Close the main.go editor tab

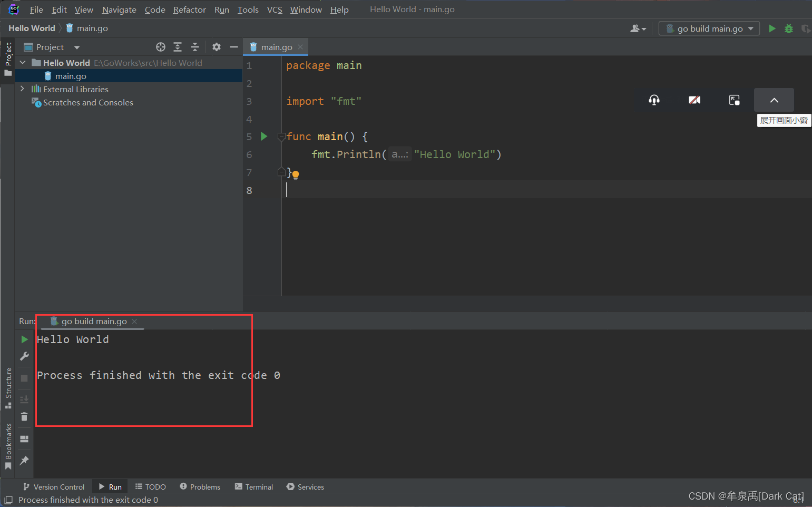tap(300, 47)
